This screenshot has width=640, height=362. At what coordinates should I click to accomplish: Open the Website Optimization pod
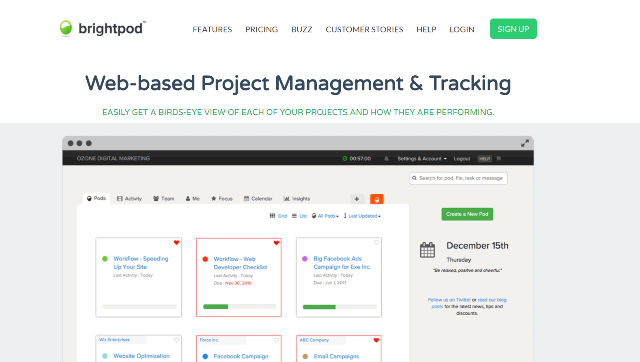pyautogui.click(x=142, y=356)
